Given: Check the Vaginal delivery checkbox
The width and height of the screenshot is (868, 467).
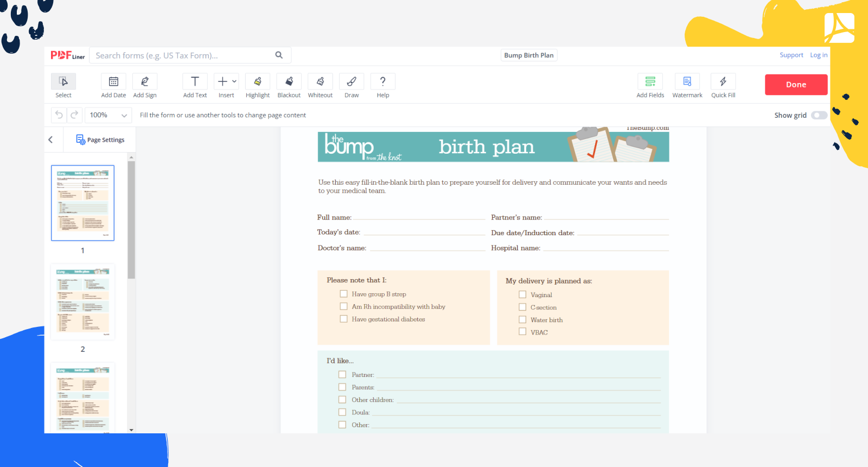Looking at the screenshot, I should (522, 294).
